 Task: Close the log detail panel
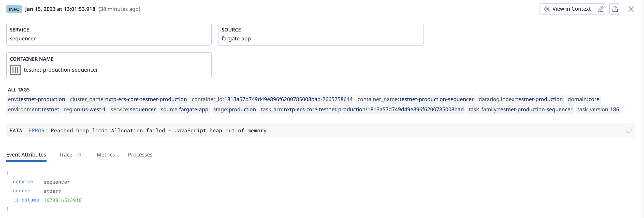click(632, 9)
